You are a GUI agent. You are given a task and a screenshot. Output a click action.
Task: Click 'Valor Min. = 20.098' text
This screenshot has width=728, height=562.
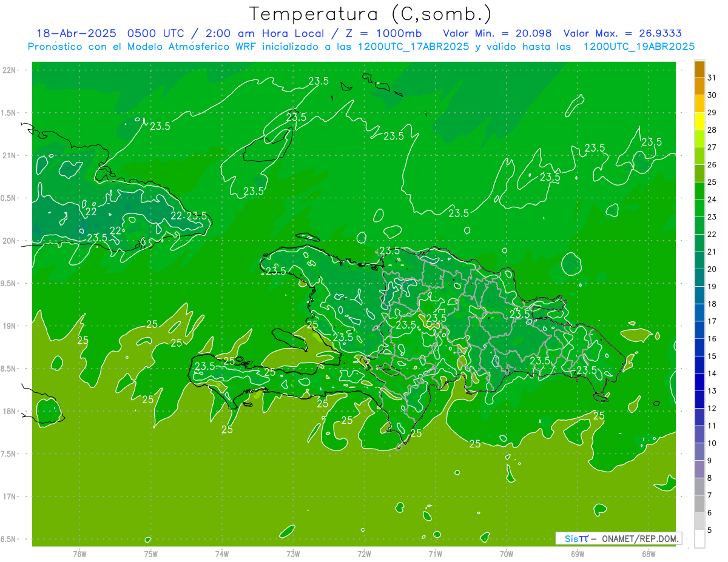coord(498,33)
